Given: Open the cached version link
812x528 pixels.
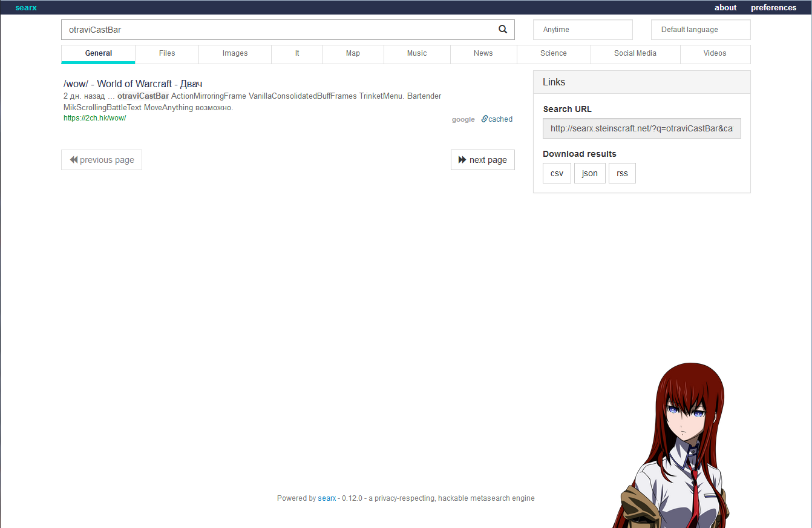Looking at the screenshot, I should click(497, 119).
